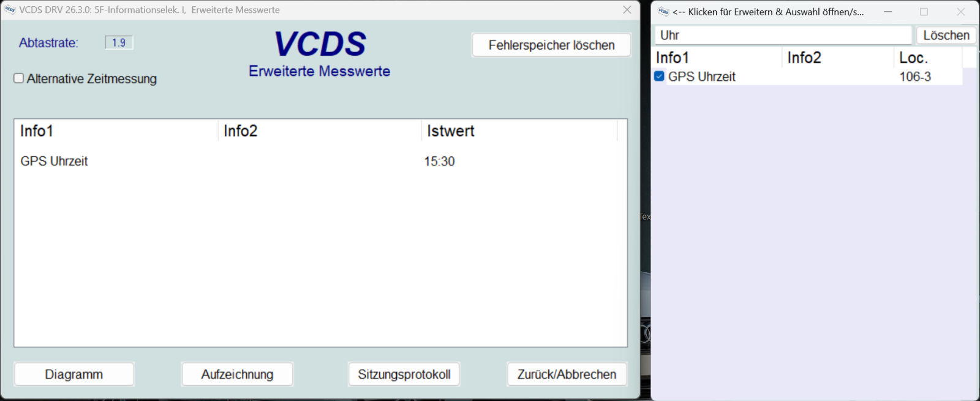Minimize the selection window
The width and height of the screenshot is (980, 401).
[x=888, y=12]
